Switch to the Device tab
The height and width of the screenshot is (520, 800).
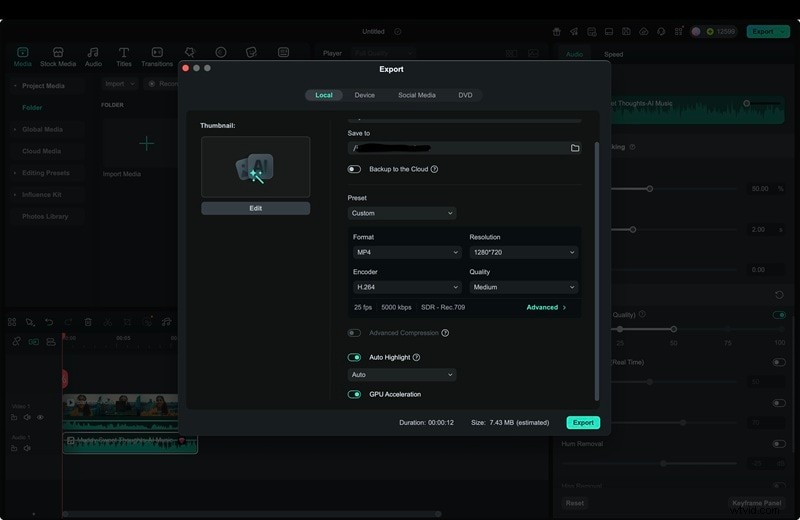point(364,95)
